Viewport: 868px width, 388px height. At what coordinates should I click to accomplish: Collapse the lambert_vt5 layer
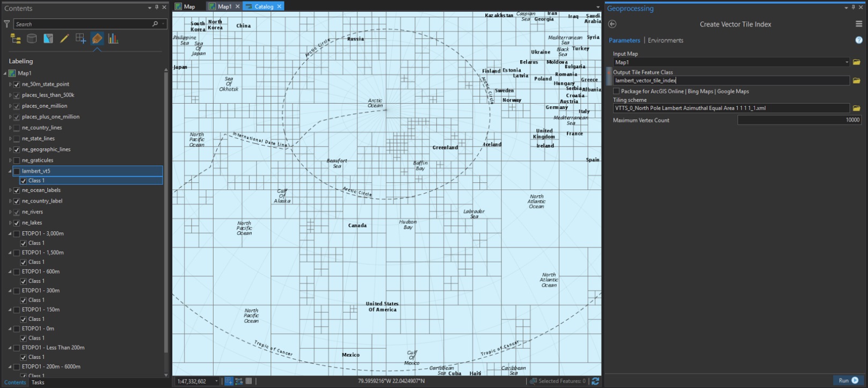pyautogui.click(x=10, y=171)
